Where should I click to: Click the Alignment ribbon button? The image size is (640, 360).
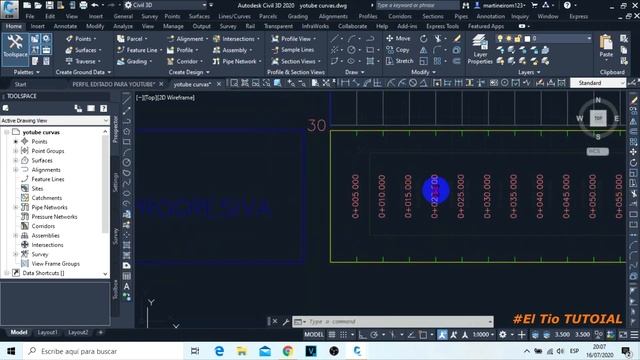[187, 39]
